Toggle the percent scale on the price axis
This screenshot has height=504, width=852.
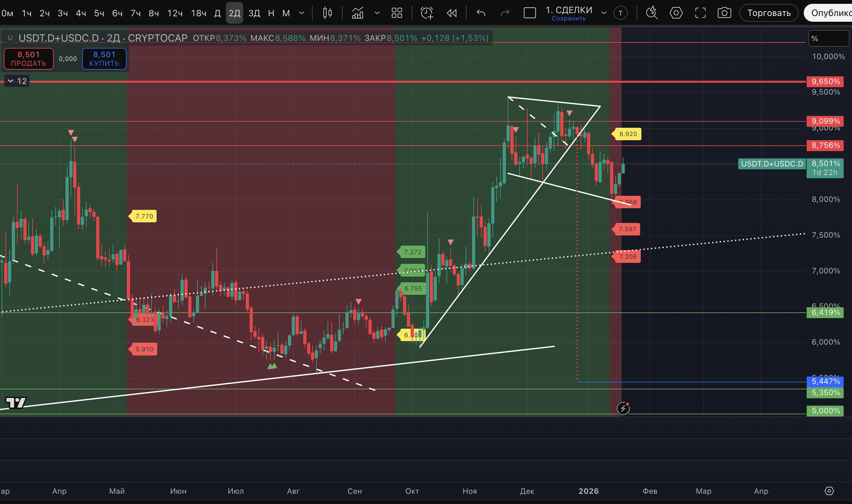tap(828, 38)
